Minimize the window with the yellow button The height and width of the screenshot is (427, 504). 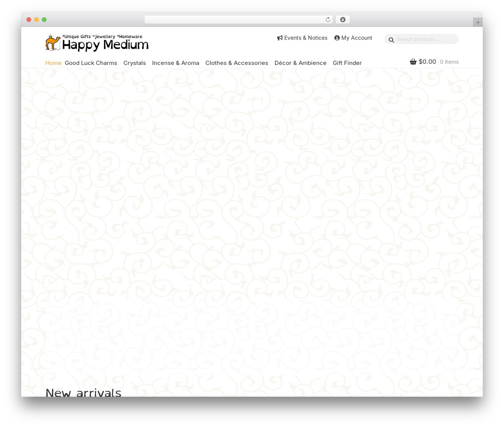click(x=37, y=20)
